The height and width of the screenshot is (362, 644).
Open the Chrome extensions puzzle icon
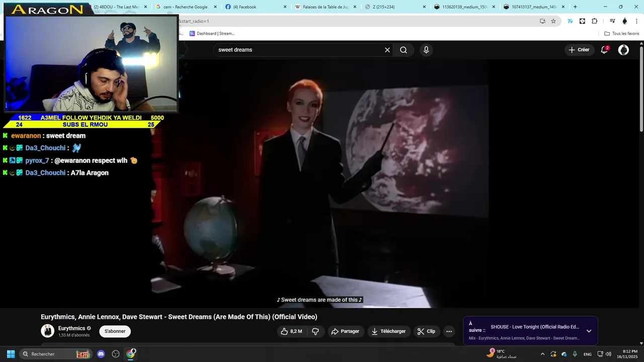tap(594, 21)
